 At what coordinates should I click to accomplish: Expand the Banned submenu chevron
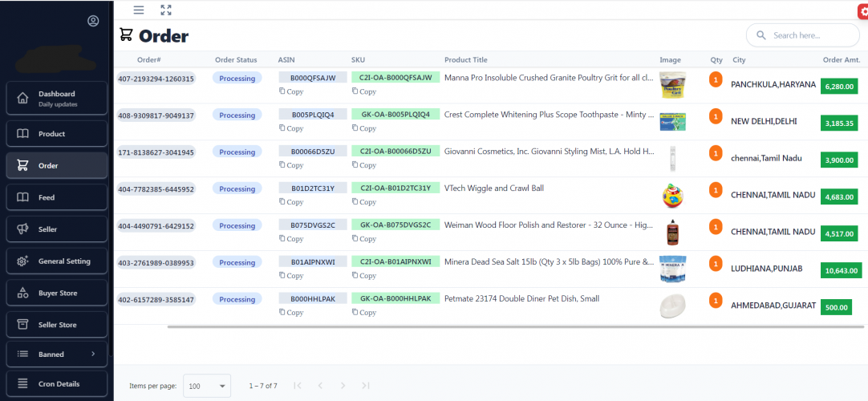click(x=93, y=354)
